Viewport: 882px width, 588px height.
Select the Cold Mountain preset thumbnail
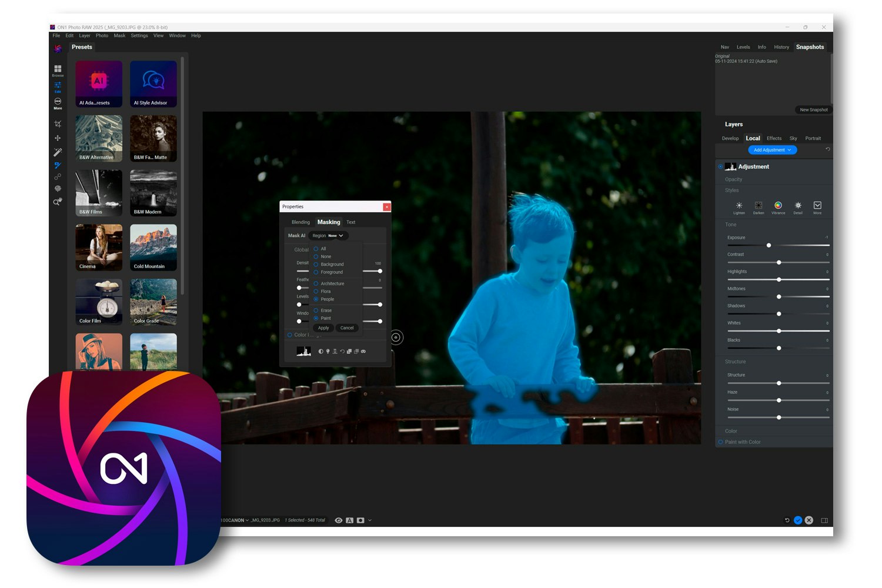(x=153, y=248)
